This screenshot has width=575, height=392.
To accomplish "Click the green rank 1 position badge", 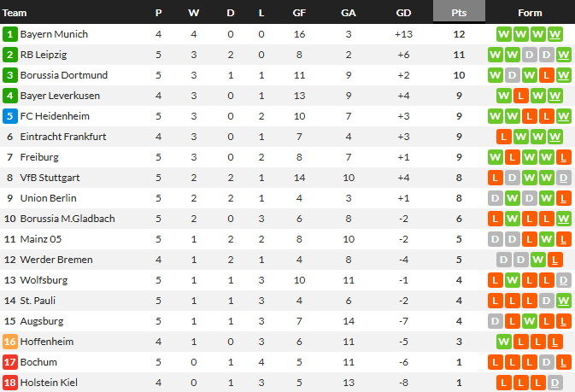I will coord(9,34).
